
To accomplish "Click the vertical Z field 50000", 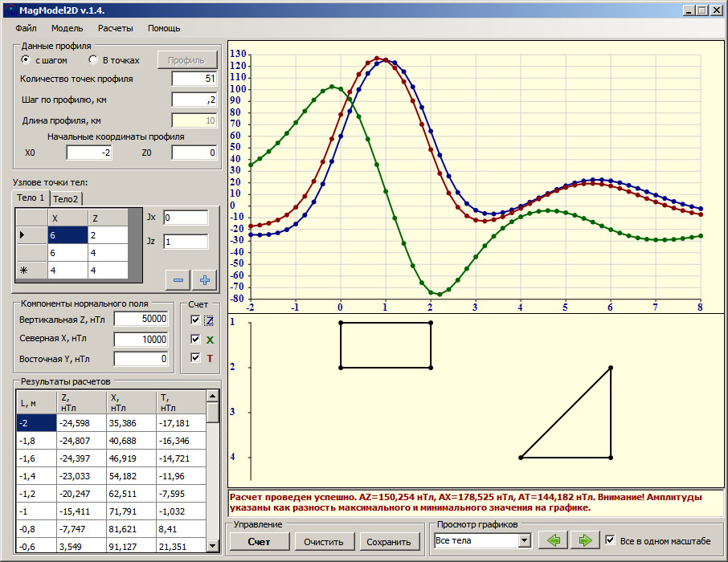I will 141,319.
